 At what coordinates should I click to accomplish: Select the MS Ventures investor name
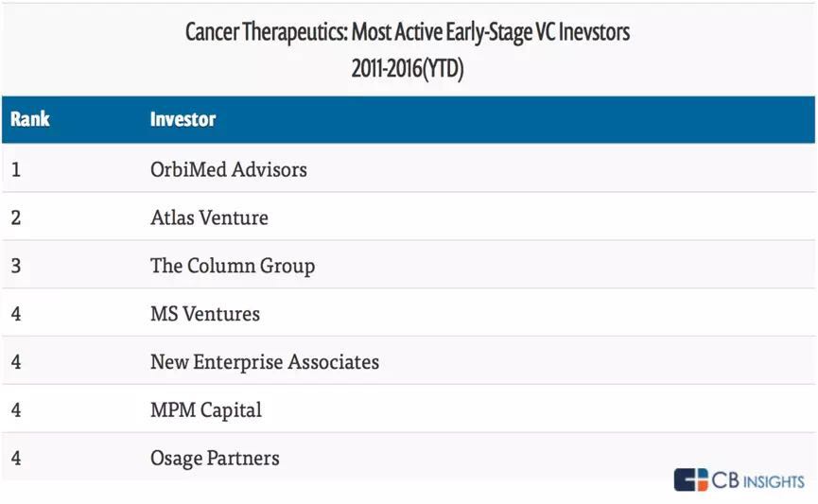(204, 314)
